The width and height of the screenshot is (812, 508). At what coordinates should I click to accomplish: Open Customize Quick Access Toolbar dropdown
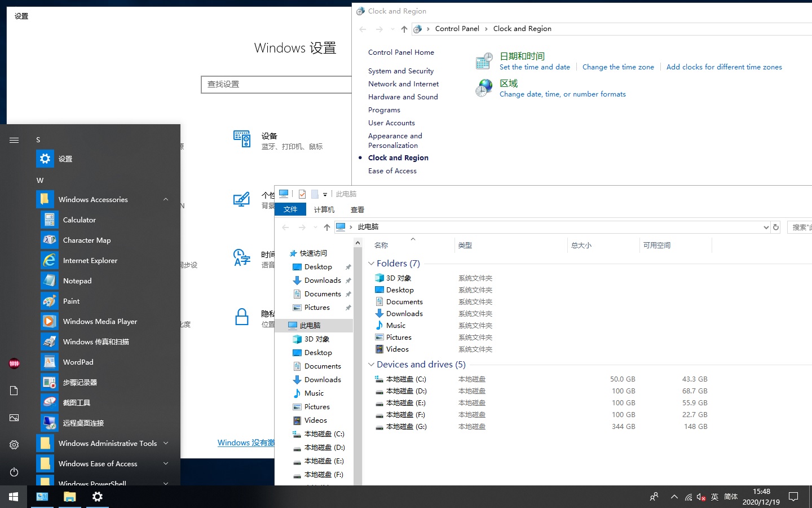point(325,194)
